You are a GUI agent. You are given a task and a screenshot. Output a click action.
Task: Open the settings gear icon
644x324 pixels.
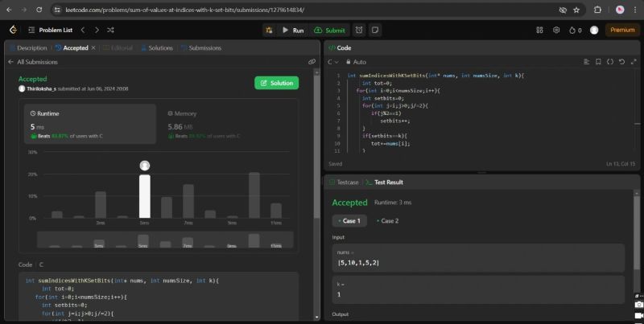click(556, 30)
